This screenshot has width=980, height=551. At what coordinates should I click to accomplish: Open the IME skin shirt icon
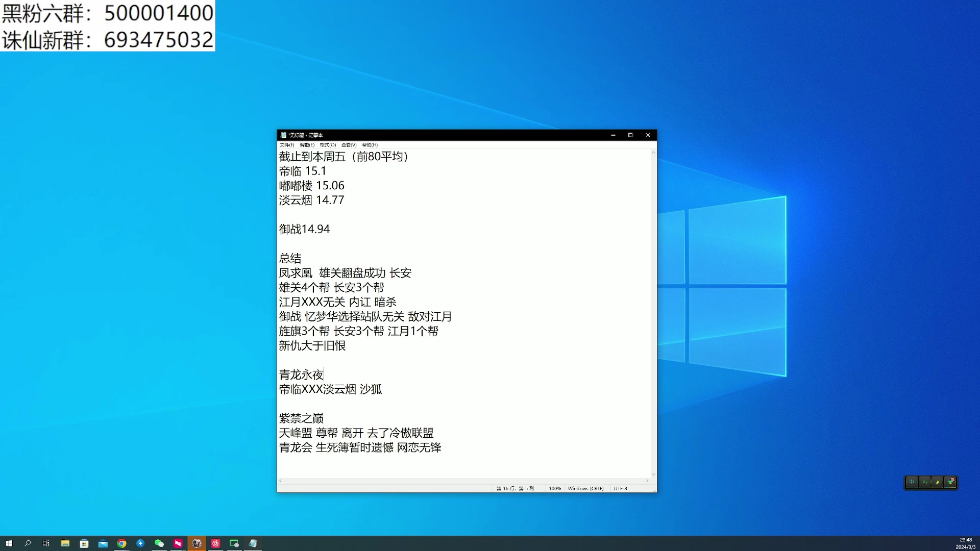(950, 482)
